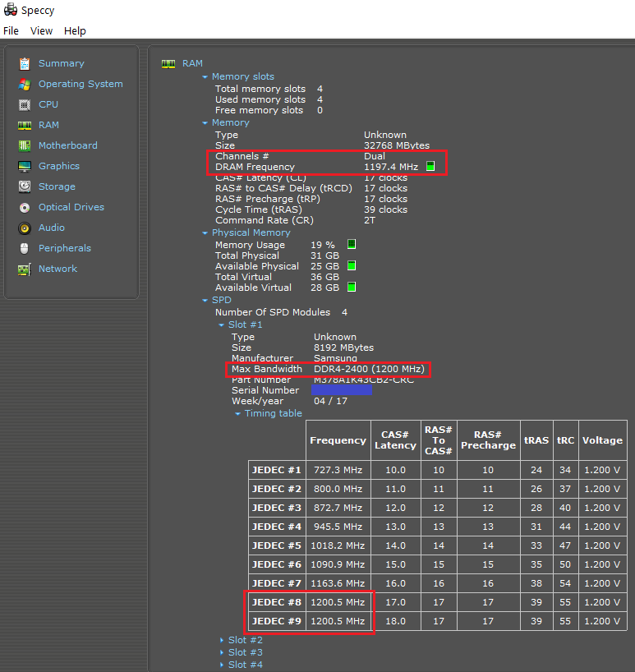Click the JEDEC #5 row label

(277, 545)
